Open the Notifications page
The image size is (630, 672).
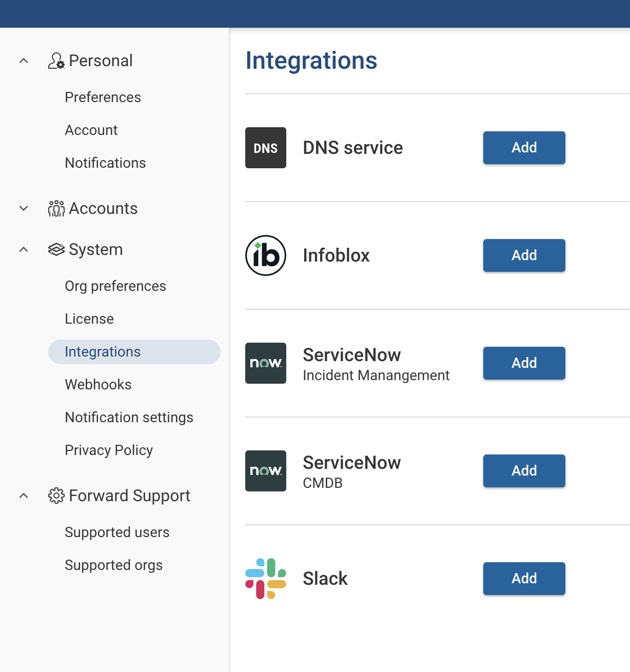click(105, 163)
